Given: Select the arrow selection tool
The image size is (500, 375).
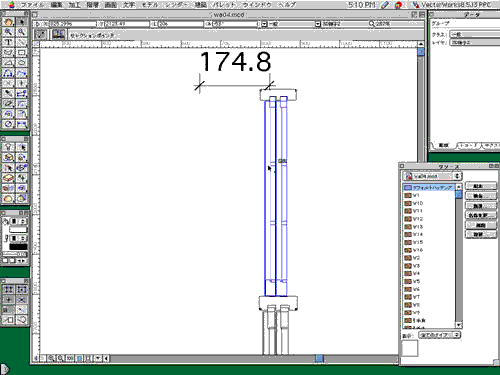Looking at the screenshot, I should [x=21, y=22].
